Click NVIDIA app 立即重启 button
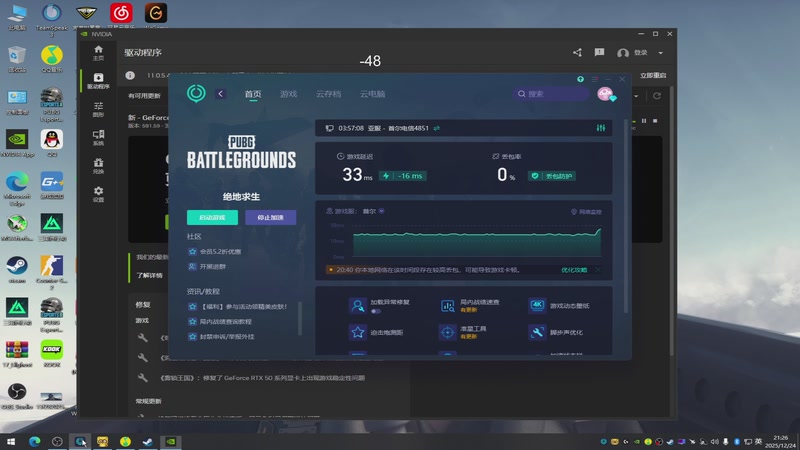 click(x=653, y=76)
